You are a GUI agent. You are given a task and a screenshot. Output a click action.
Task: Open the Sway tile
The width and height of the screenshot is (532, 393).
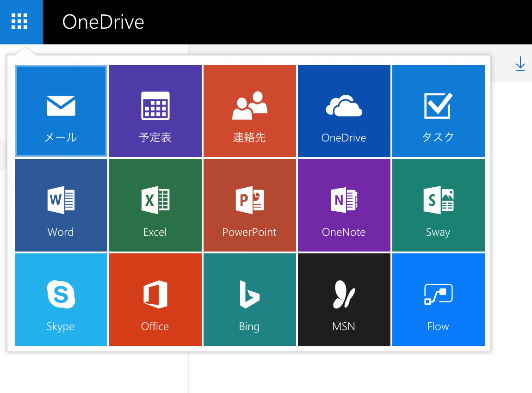pos(439,205)
